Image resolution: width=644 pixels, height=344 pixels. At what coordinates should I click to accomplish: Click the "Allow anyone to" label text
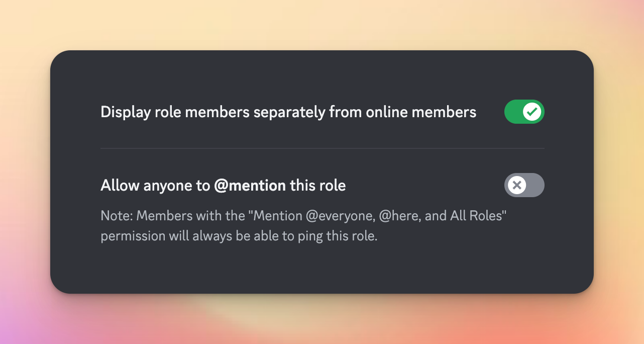coord(155,186)
